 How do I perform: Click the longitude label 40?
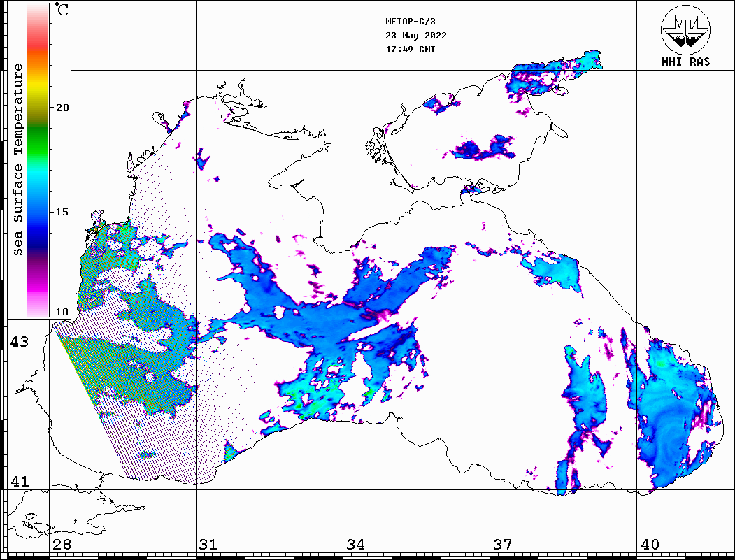click(x=650, y=545)
